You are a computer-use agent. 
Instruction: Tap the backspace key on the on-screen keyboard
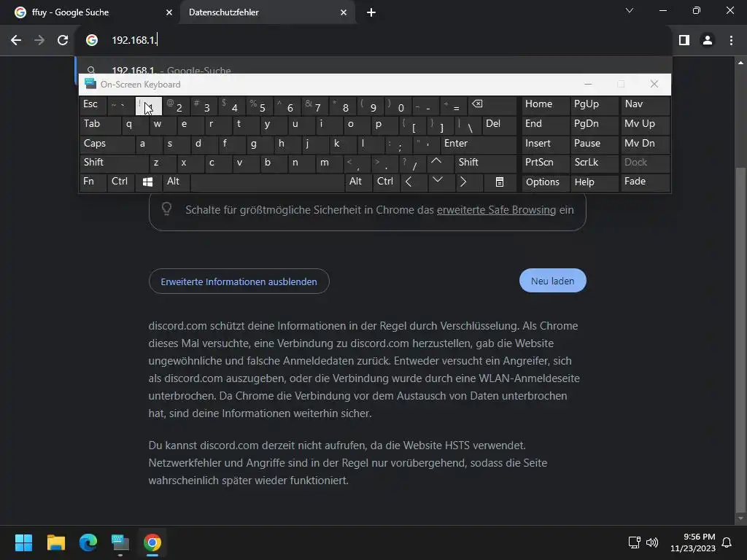click(492, 106)
